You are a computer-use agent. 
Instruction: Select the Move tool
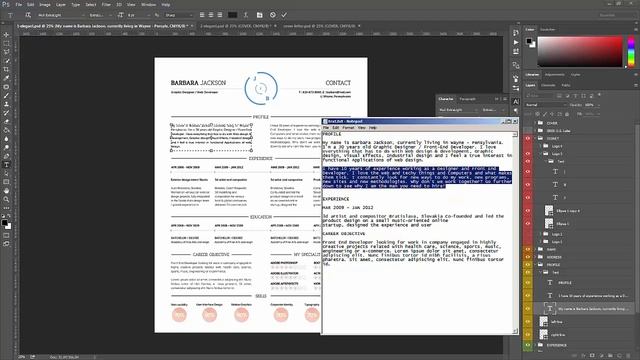click(x=6, y=35)
